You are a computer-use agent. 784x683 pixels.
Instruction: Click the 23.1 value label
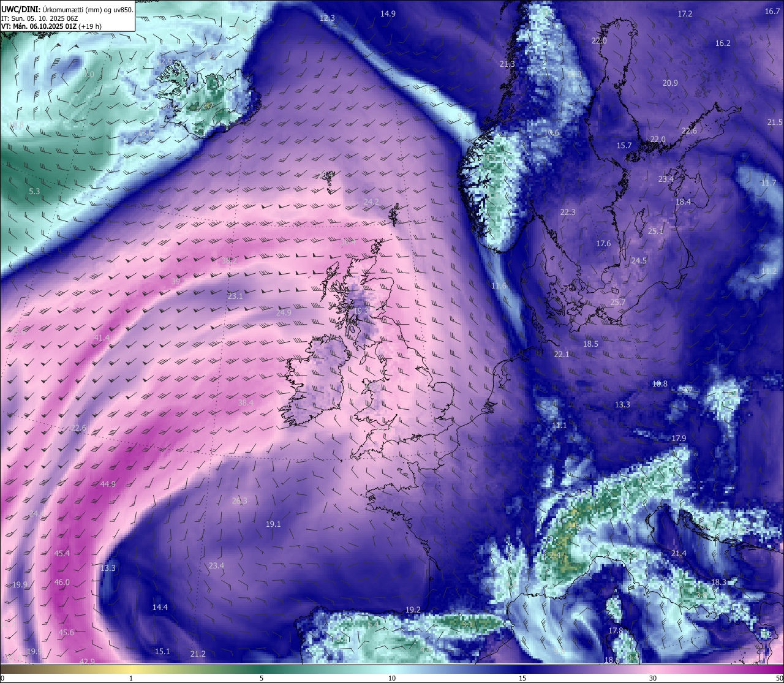(x=235, y=296)
